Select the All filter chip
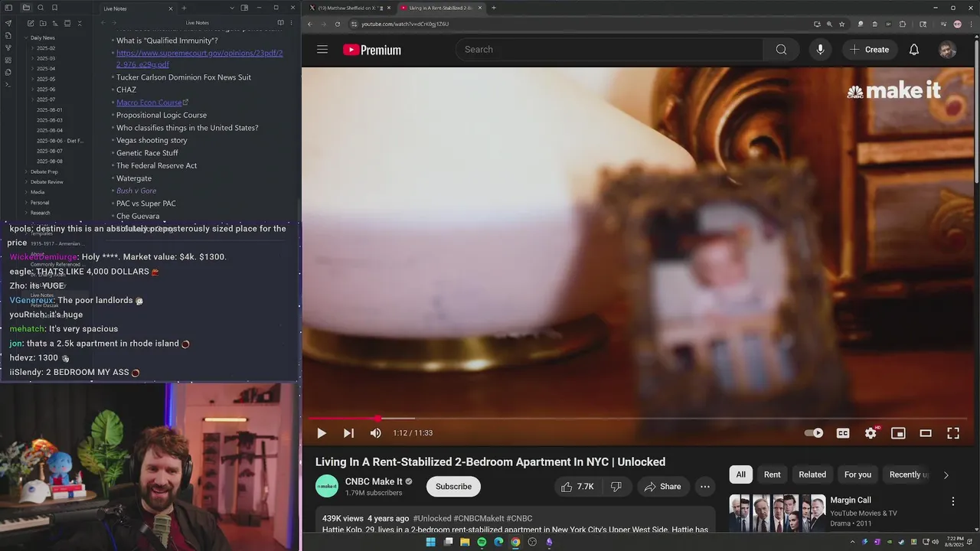The image size is (980, 551). [741, 474]
